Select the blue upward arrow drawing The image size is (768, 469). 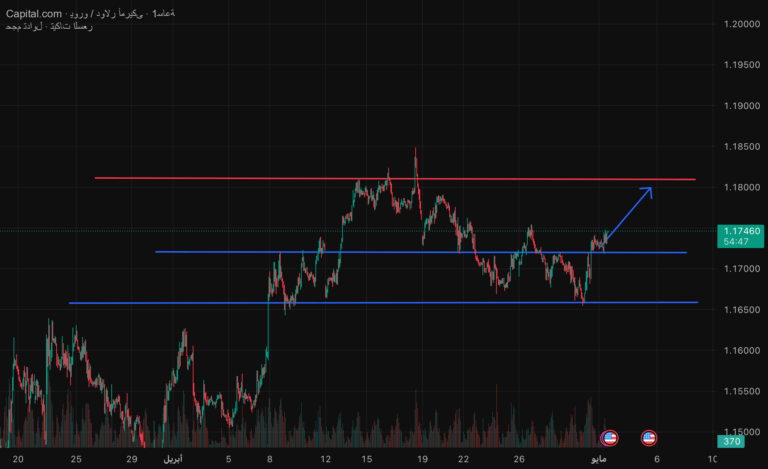coord(629,213)
